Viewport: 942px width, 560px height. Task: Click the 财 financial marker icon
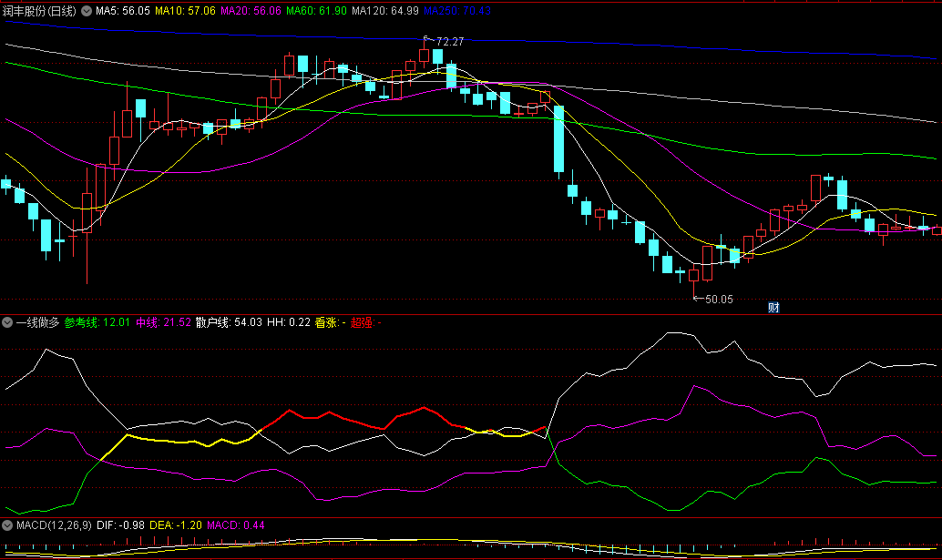pos(773,307)
